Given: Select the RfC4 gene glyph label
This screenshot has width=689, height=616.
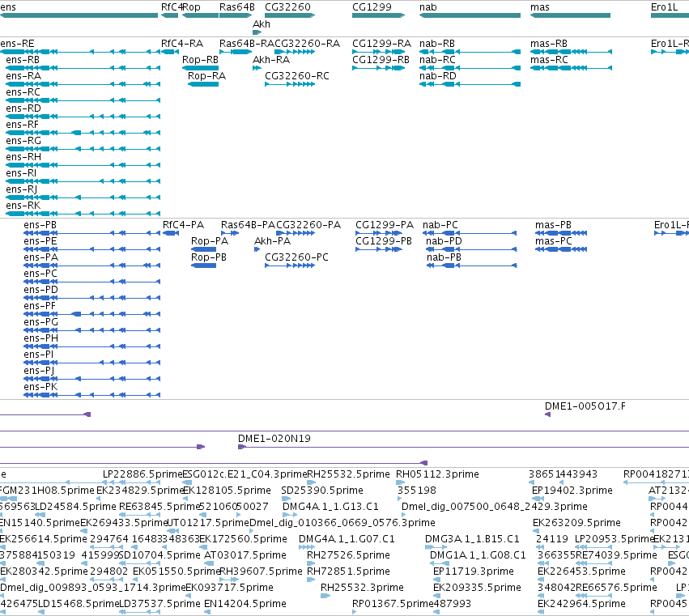Looking at the screenshot, I should (172, 7).
